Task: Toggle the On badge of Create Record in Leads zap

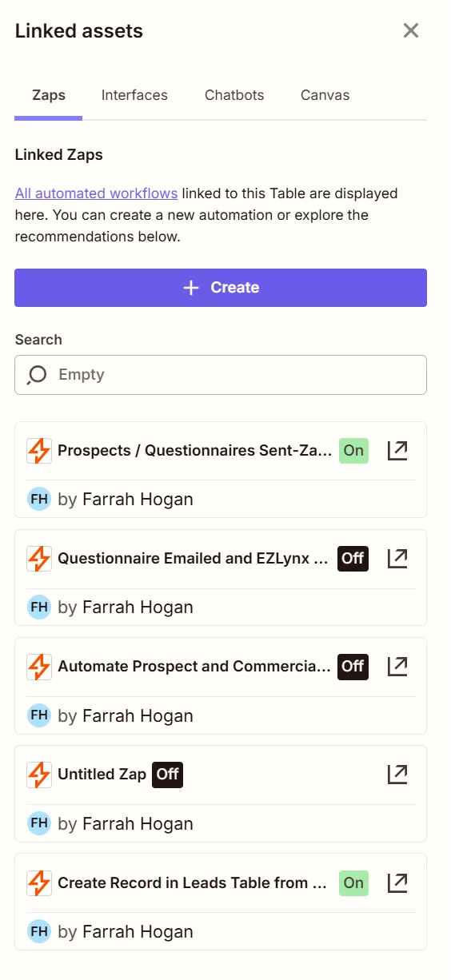Action: [353, 882]
